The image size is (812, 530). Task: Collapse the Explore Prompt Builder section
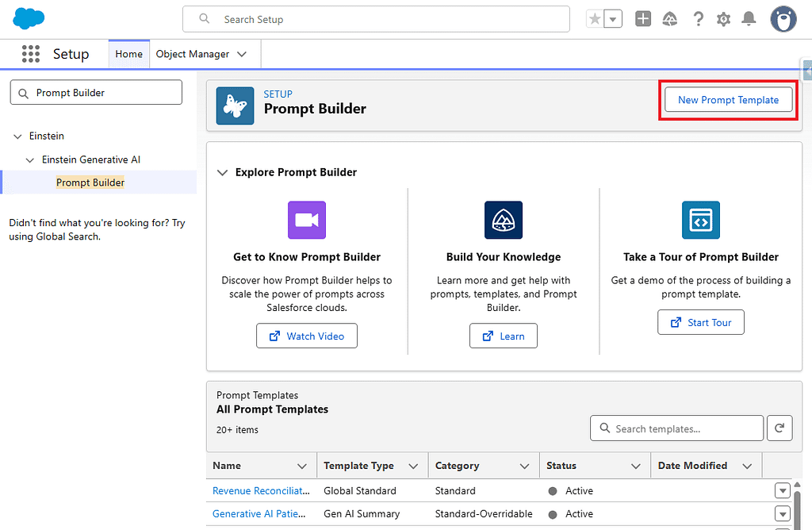(222, 172)
